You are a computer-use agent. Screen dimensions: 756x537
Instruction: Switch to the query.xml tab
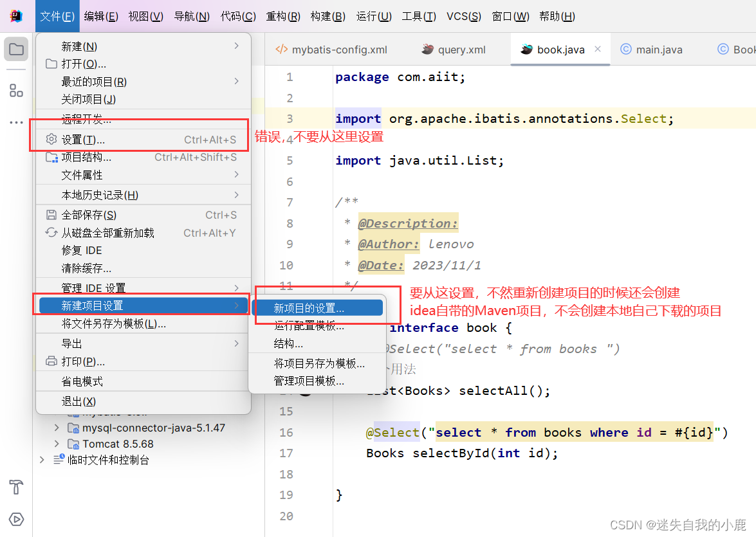click(x=453, y=49)
